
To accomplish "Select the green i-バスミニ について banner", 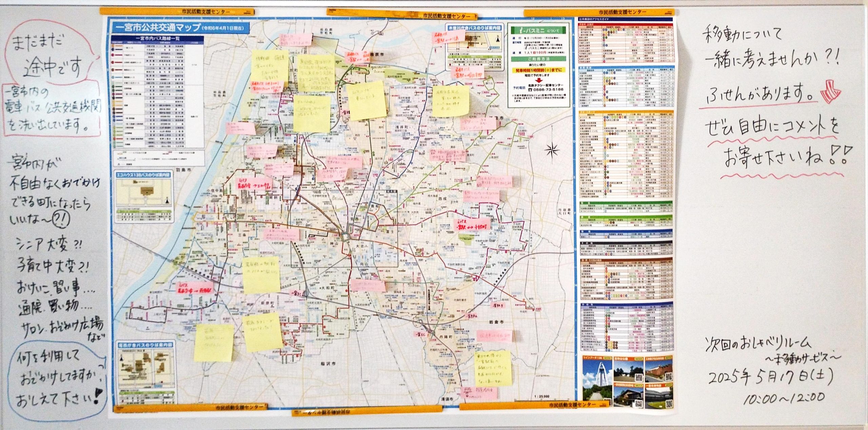I will pos(539,30).
